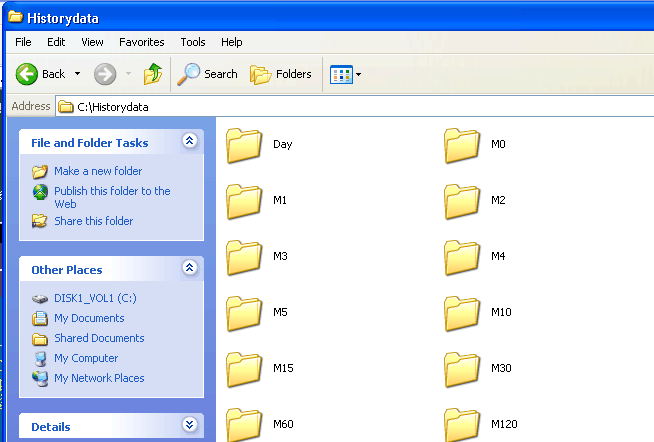Click the shared folder icon beside Share this folder
The image size is (654, 442).
[40, 221]
